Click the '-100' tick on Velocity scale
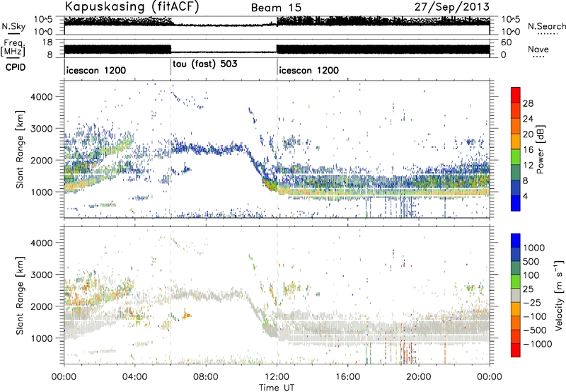Viewport: 566px width, 392px height. pos(535,316)
